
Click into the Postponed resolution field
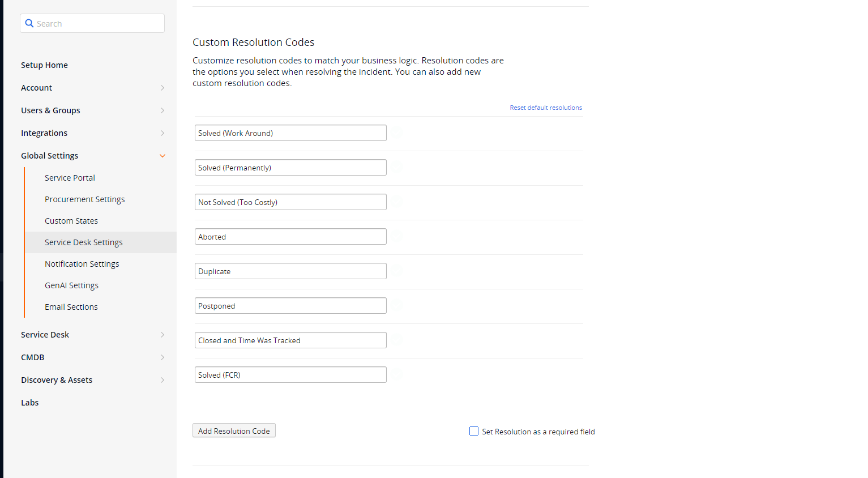click(x=290, y=305)
